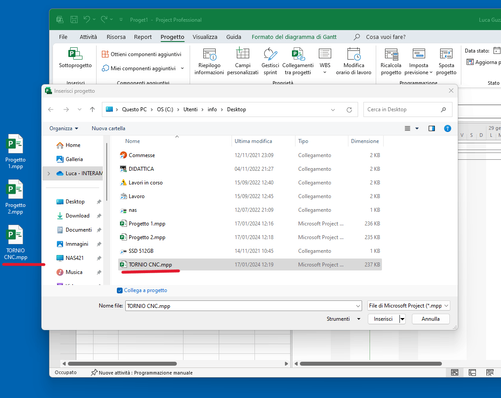Click Desktop in the address breadcrumb
The width and height of the screenshot is (501, 398).
[x=236, y=109]
